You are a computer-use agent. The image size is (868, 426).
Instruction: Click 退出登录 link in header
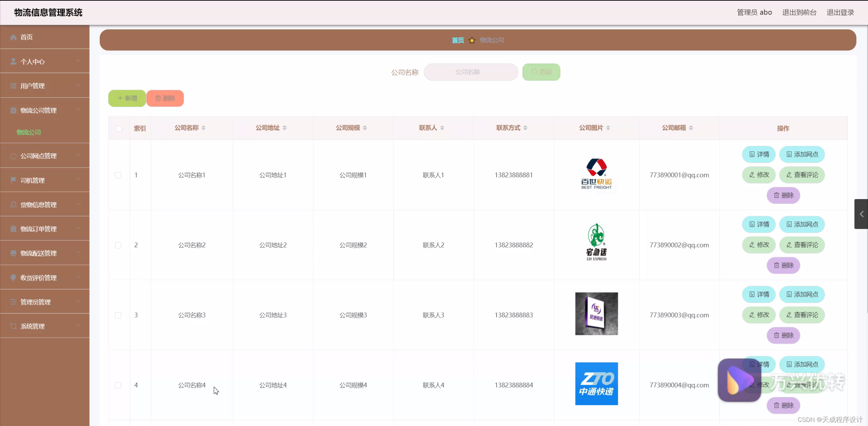tap(840, 13)
